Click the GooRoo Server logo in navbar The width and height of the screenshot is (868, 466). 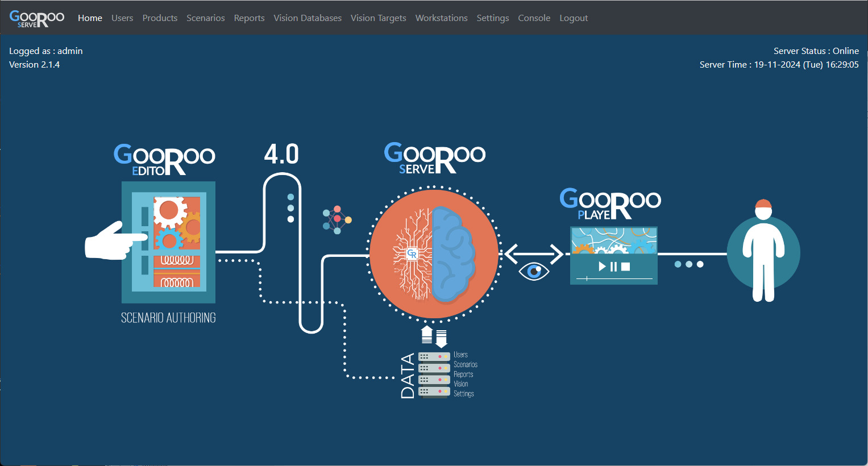click(37, 18)
